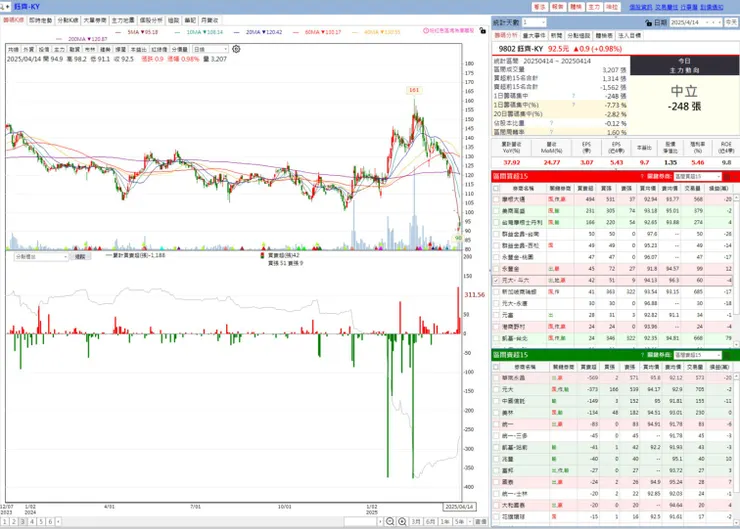Click the pink info circle above chart
Viewport: 740px width, 529px height.
tap(426, 31)
